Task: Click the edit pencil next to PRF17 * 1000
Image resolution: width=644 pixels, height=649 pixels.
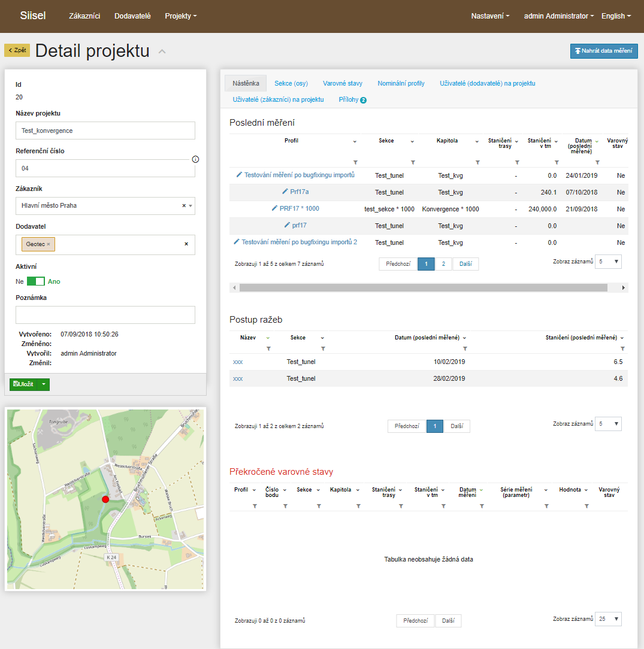Action: [275, 209]
